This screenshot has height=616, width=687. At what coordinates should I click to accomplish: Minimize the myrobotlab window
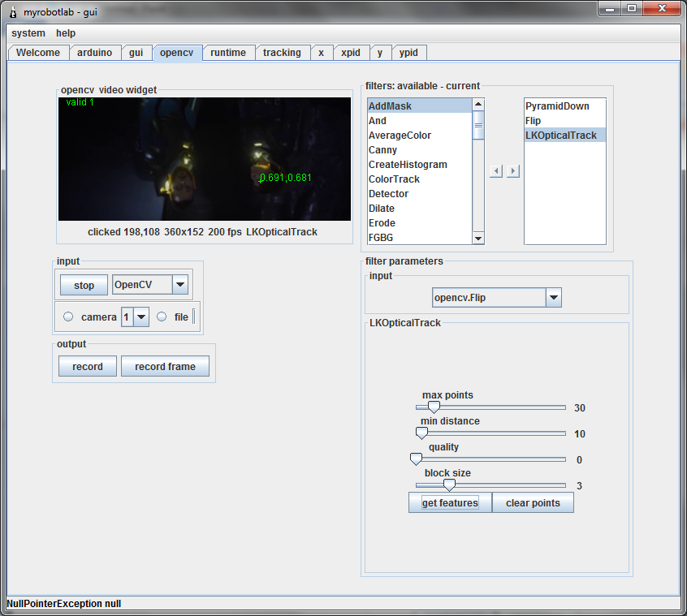click(x=610, y=8)
